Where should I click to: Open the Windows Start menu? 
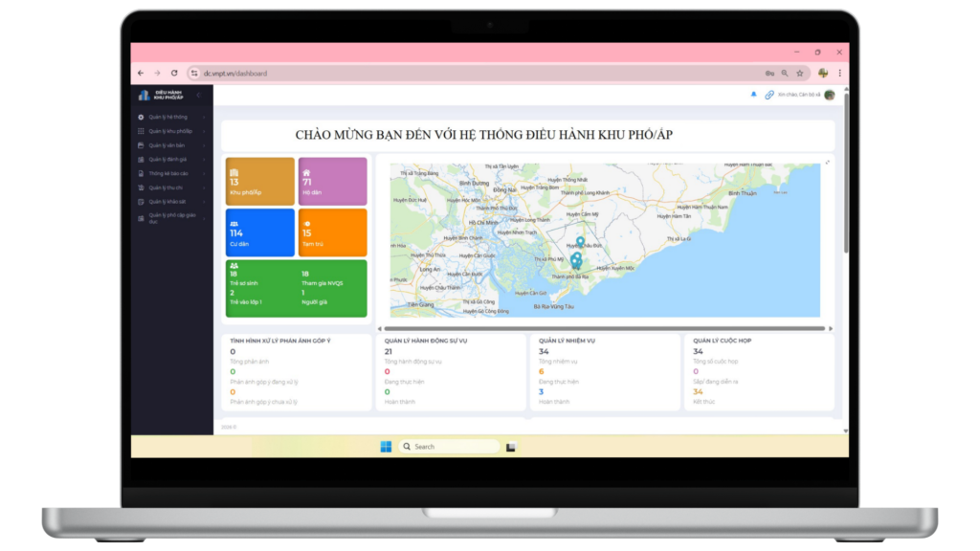(386, 447)
